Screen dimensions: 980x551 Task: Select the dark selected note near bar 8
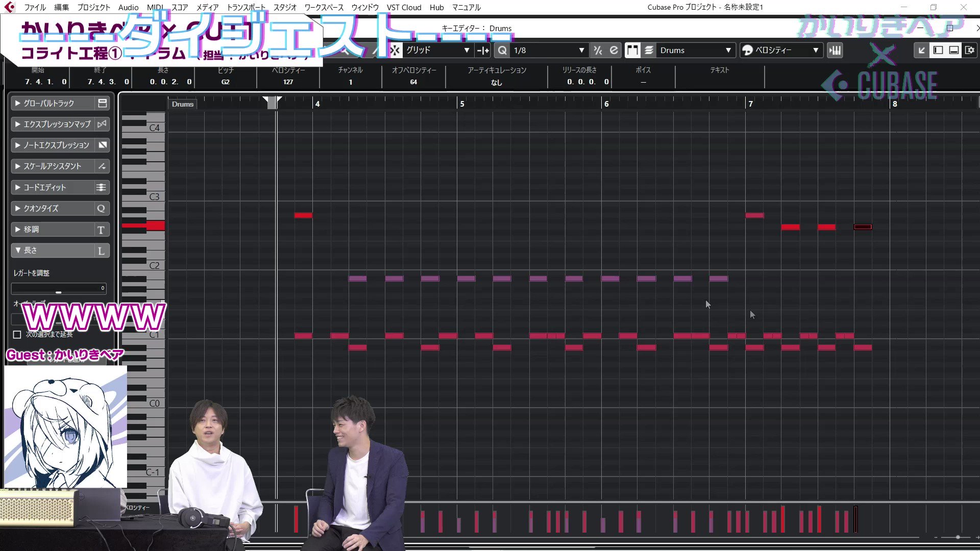tap(863, 227)
